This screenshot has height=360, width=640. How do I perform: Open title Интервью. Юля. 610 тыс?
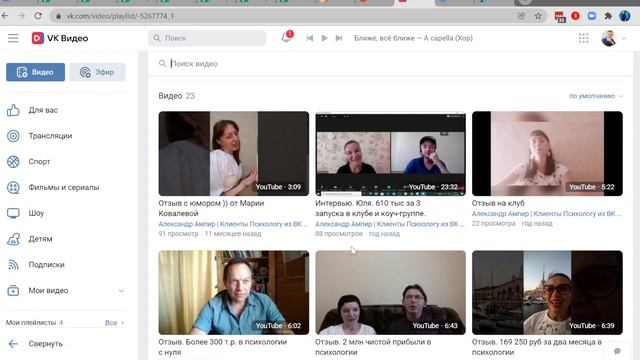(370, 208)
